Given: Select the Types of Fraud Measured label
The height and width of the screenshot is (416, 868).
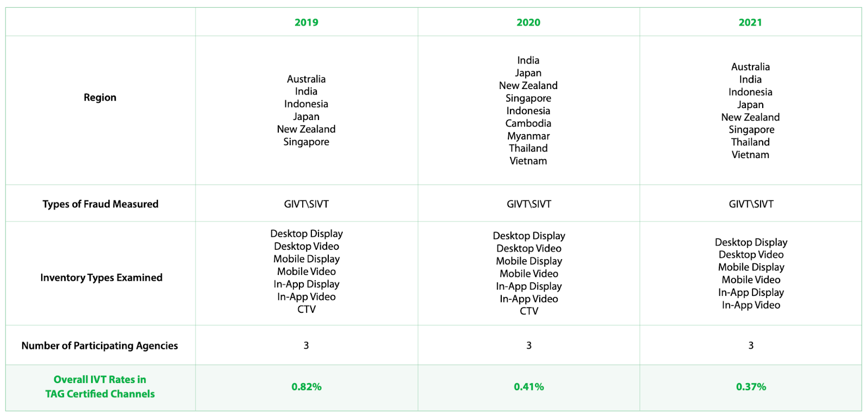Looking at the screenshot, I should coord(100,204).
